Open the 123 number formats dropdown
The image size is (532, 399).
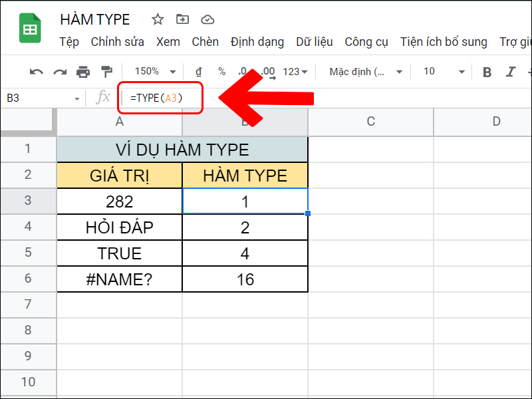click(295, 72)
